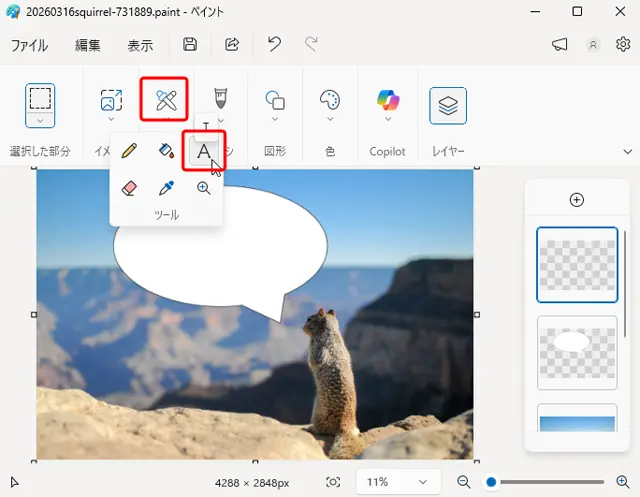The width and height of the screenshot is (640, 497).
Task: Expand the selection tool dropdown chevron
Action: click(40, 120)
